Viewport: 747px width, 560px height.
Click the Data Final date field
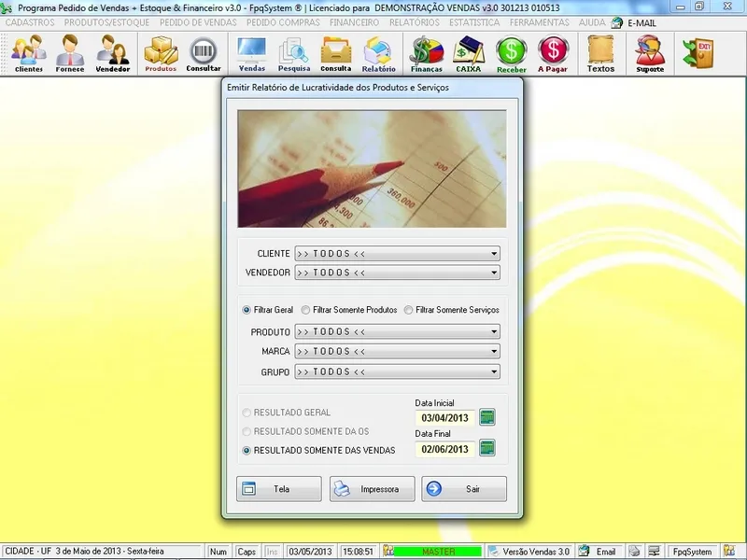[x=445, y=449]
